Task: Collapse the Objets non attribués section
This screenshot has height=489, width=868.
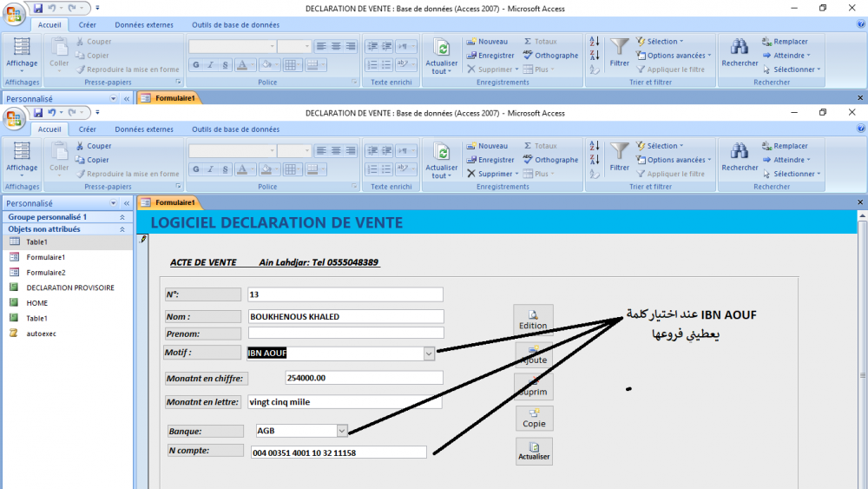Action: click(122, 229)
